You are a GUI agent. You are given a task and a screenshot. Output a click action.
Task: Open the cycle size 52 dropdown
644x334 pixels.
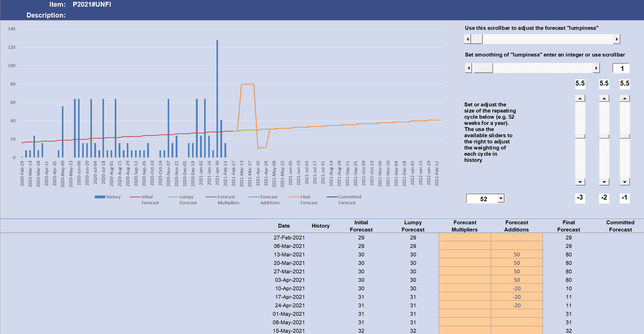tap(501, 199)
